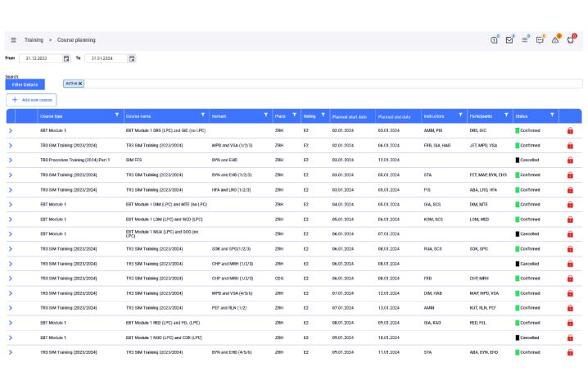Open the From date calendar picker

[66, 58]
